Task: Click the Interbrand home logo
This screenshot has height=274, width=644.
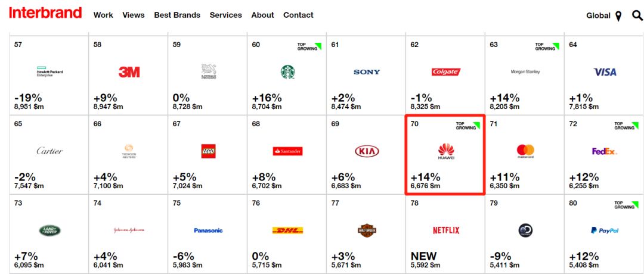Action: [x=45, y=13]
